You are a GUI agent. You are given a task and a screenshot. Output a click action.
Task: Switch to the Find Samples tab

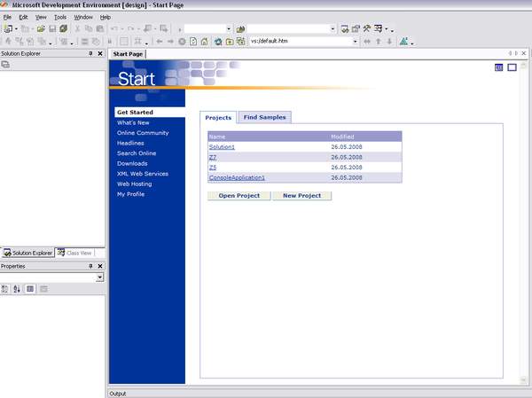[264, 117]
